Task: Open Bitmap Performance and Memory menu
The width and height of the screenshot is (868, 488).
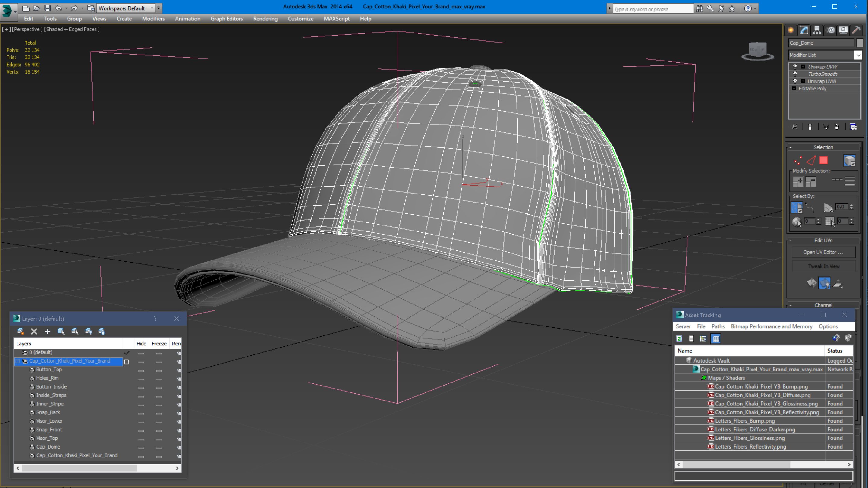Action: 771,326
